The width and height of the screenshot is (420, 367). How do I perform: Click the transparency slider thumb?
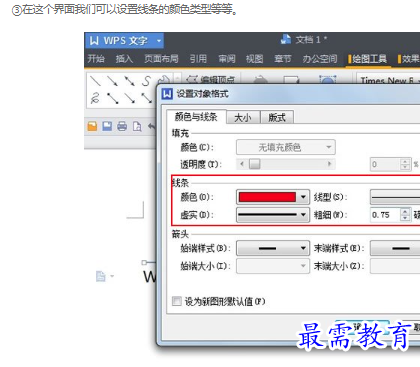255,164
